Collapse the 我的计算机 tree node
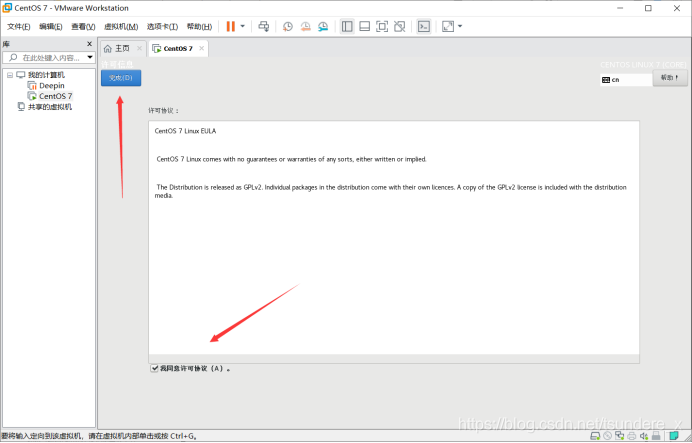This screenshot has width=692, height=443. pos(10,75)
